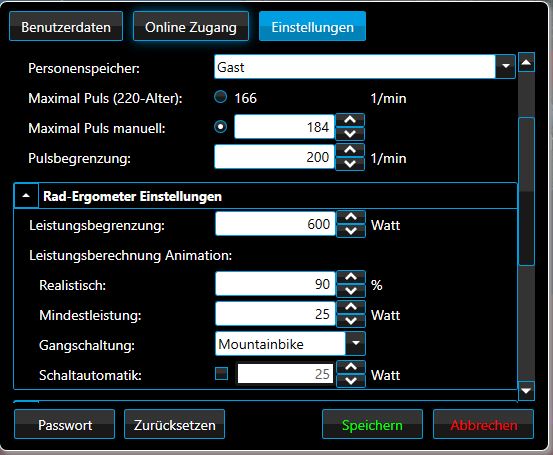Collapse the Rad-Ergometer Einstellungen section

(26, 196)
